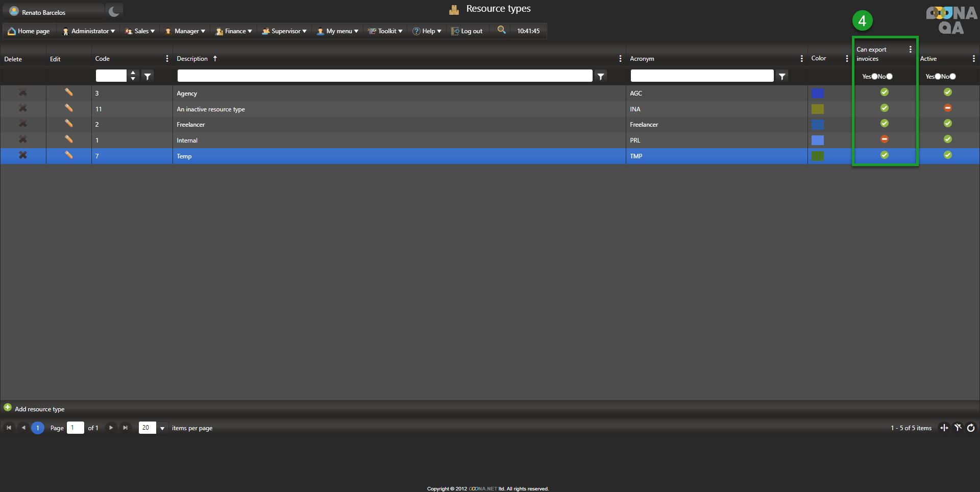The image size is (980, 492).
Task: Open the Acronym column options menu
Action: [x=801, y=59]
